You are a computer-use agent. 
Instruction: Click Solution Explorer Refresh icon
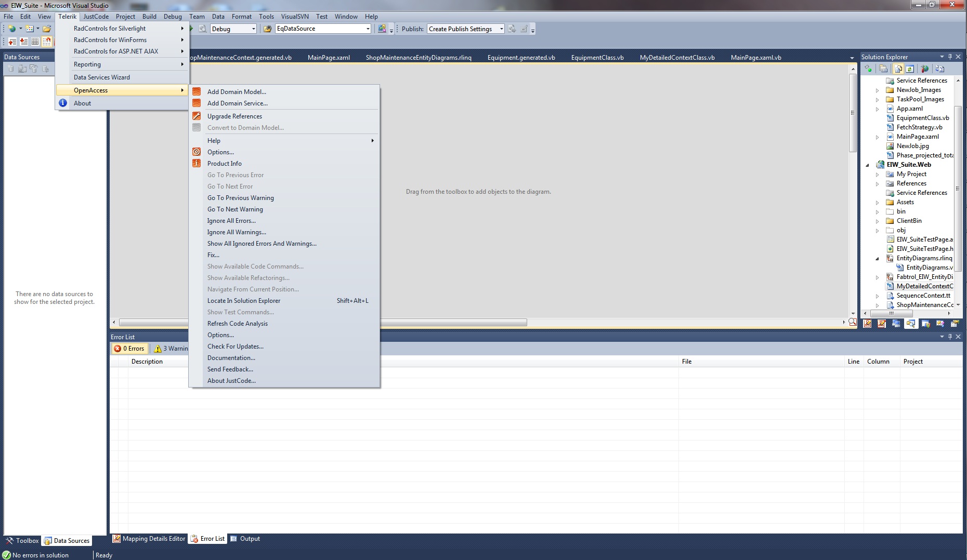click(x=910, y=69)
